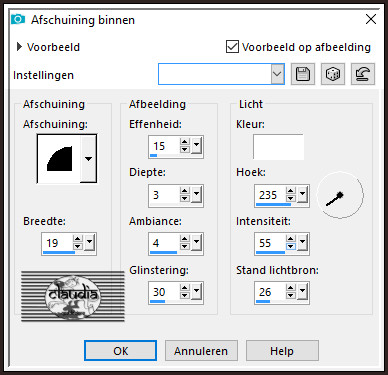Open the Glinstering slider dropdown arrow

tap(196, 291)
